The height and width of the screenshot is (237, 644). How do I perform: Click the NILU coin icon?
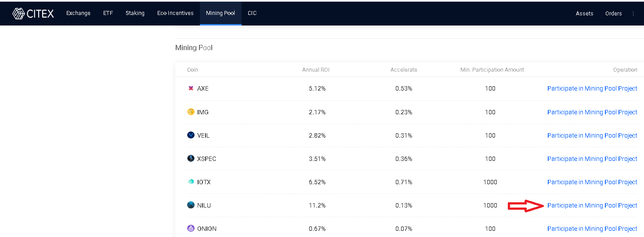pyautogui.click(x=191, y=205)
